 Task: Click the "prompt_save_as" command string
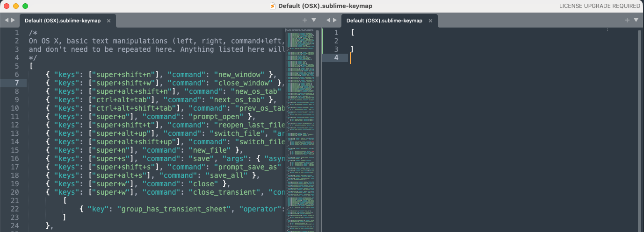[x=248, y=167]
